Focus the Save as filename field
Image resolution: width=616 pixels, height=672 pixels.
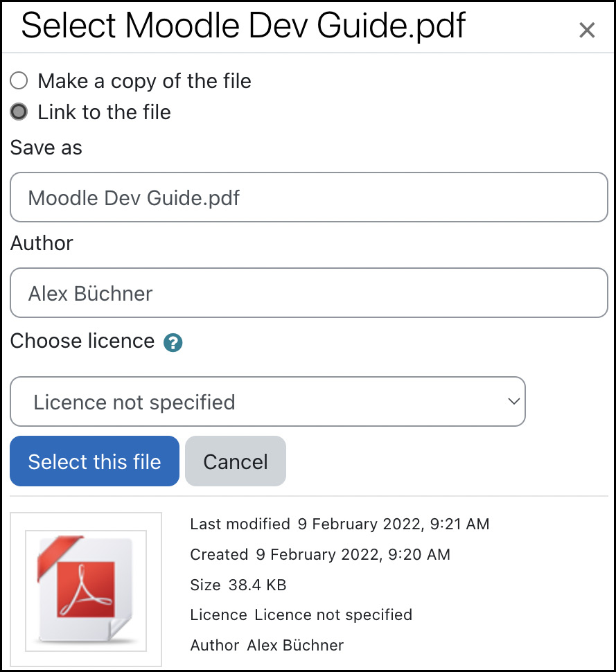308,197
